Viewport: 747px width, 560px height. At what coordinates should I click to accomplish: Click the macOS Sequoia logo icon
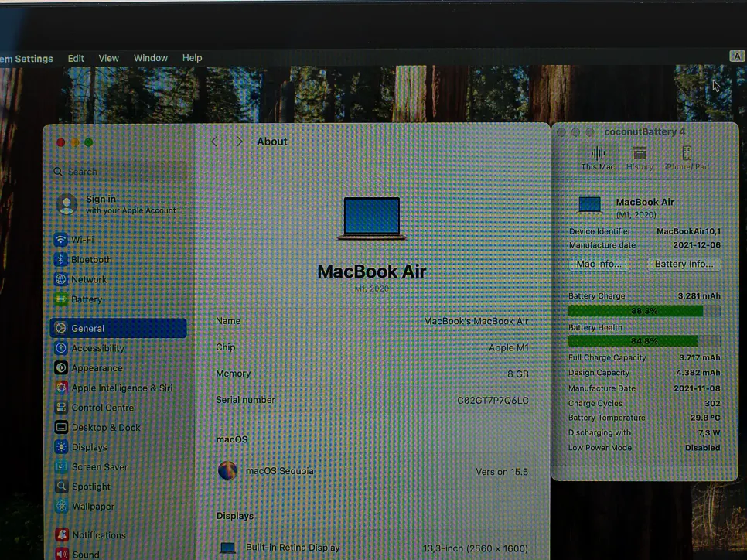[227, 470]
